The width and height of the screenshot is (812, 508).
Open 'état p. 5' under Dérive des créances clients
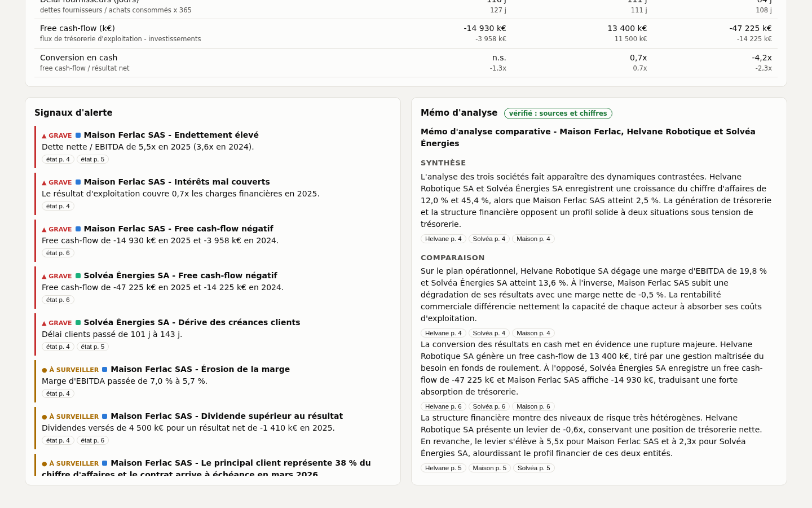point(92,347)
